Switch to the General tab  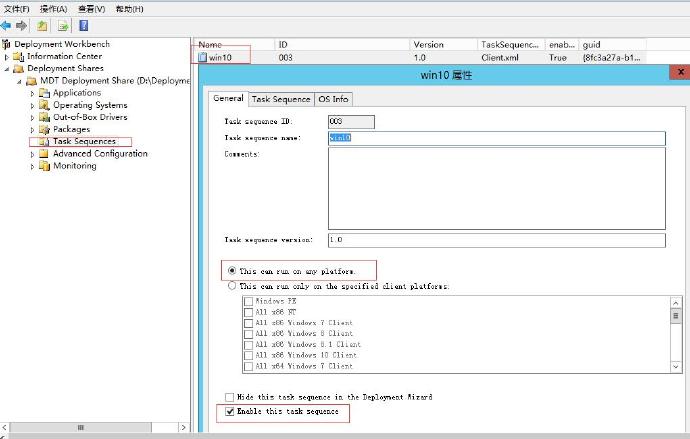[x=228, y=99]
